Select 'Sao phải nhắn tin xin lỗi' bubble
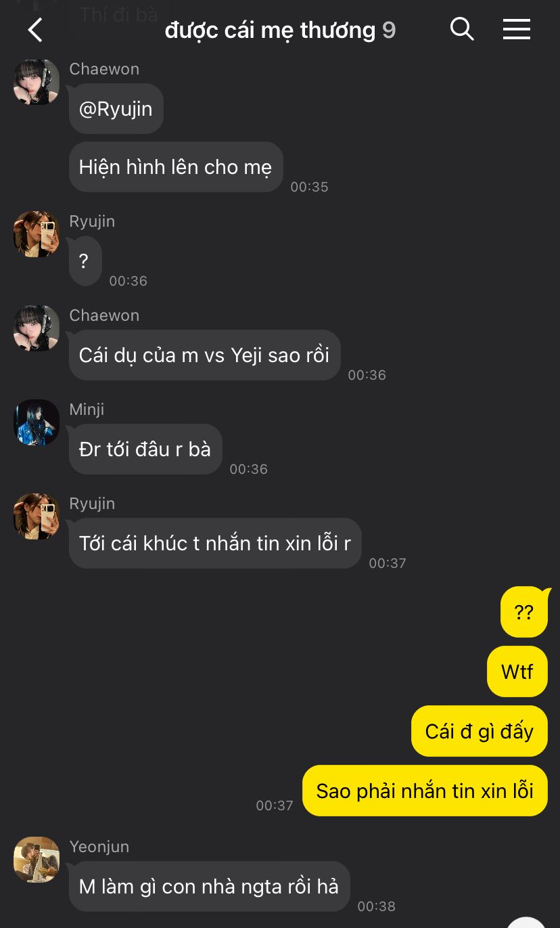Screen dimensions: 560x928 [425, 791]
